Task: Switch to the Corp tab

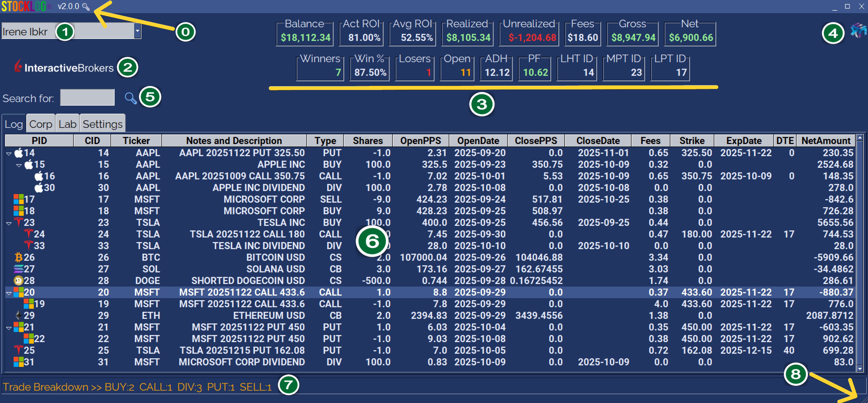Action: pos(40,124)
